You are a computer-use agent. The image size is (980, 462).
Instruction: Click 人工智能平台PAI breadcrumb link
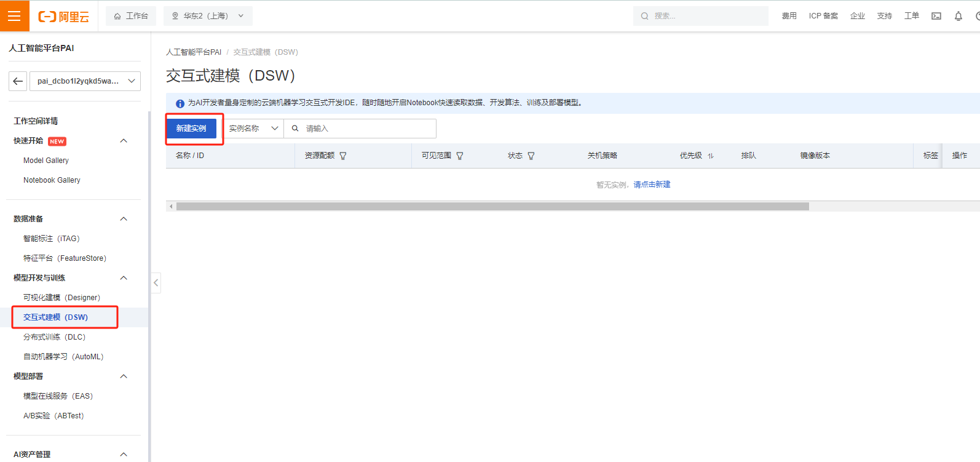click(194, 52)
